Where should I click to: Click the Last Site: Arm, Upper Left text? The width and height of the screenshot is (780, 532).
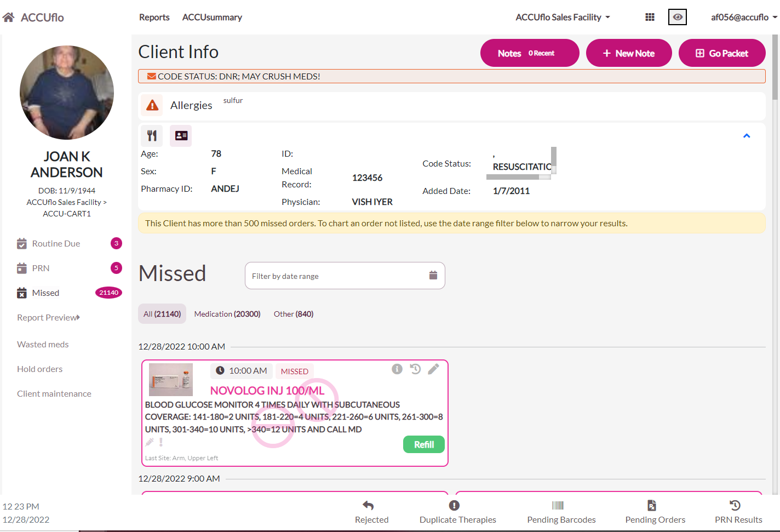click(x=181, y=458)
